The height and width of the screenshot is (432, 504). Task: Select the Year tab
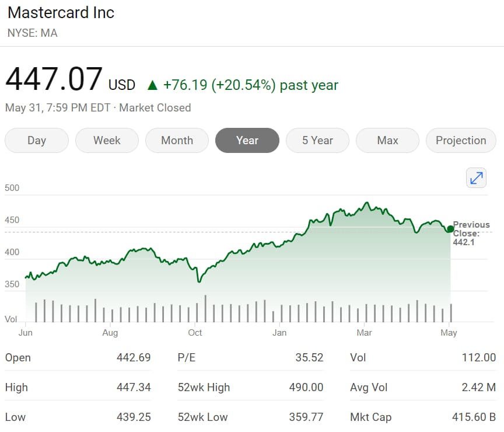tap(247, 140)
